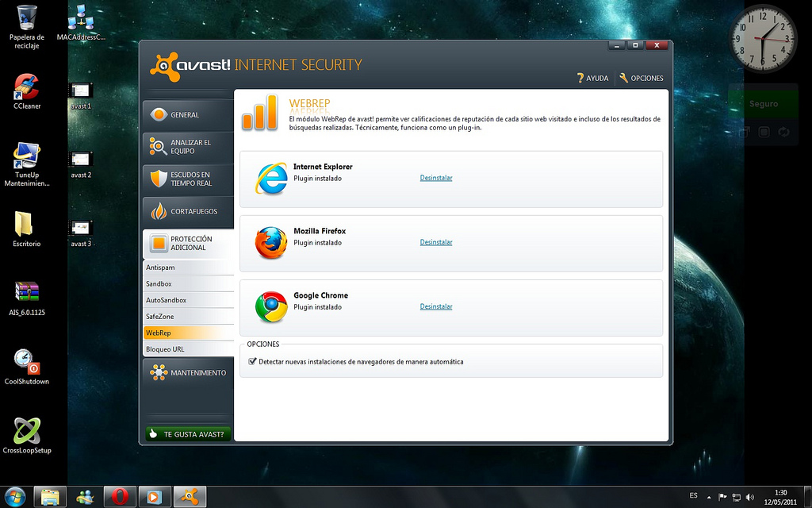The image size is (812, 508).
Task: Open the Mantenimiento section
Action: (189, 372)
